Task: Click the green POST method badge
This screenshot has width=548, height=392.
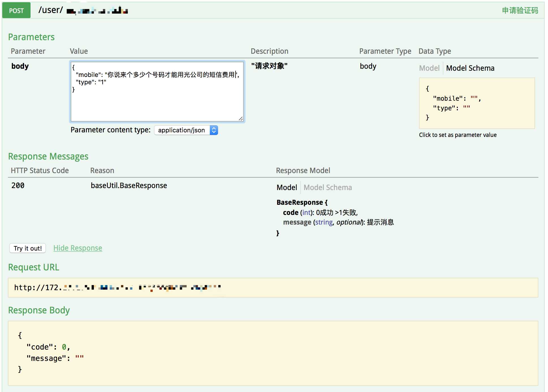Action: [16, 10]
